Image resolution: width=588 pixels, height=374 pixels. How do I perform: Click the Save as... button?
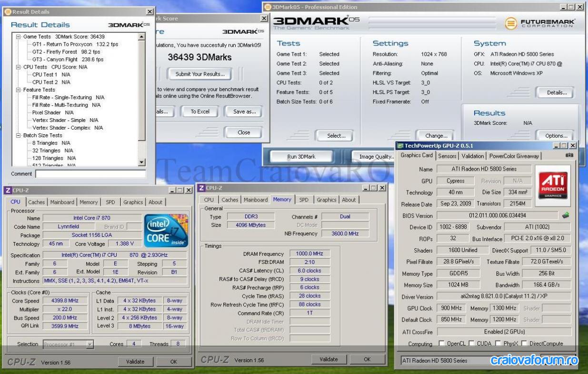245,111
